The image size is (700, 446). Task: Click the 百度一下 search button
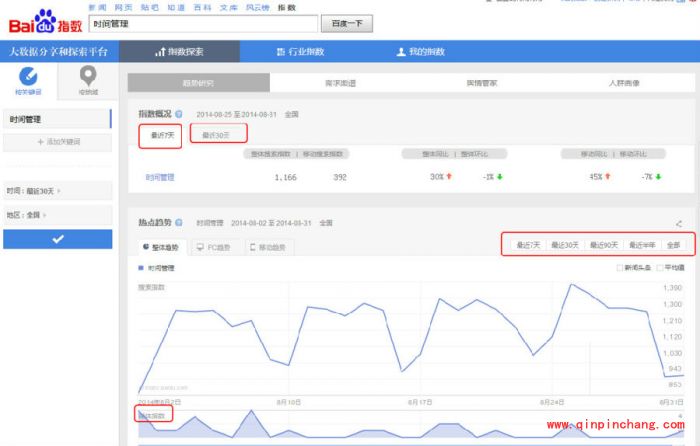click(347, 24)
